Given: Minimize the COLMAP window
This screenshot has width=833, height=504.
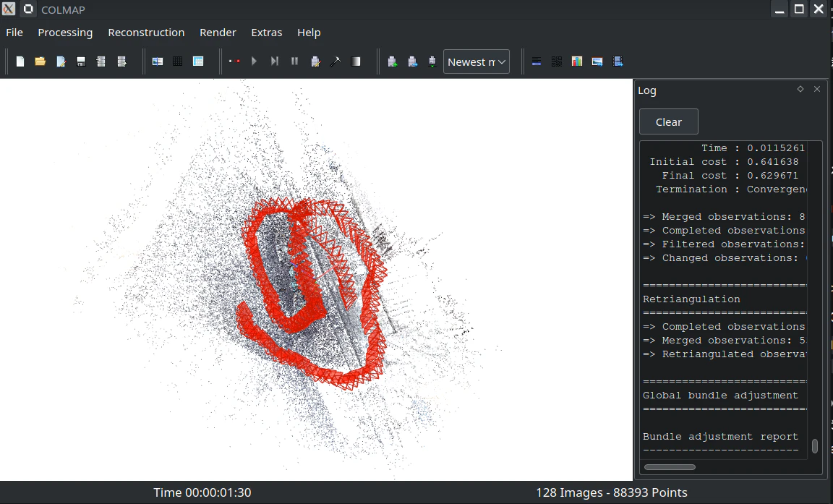Looking at the screenshot, I should coord(779,9).
